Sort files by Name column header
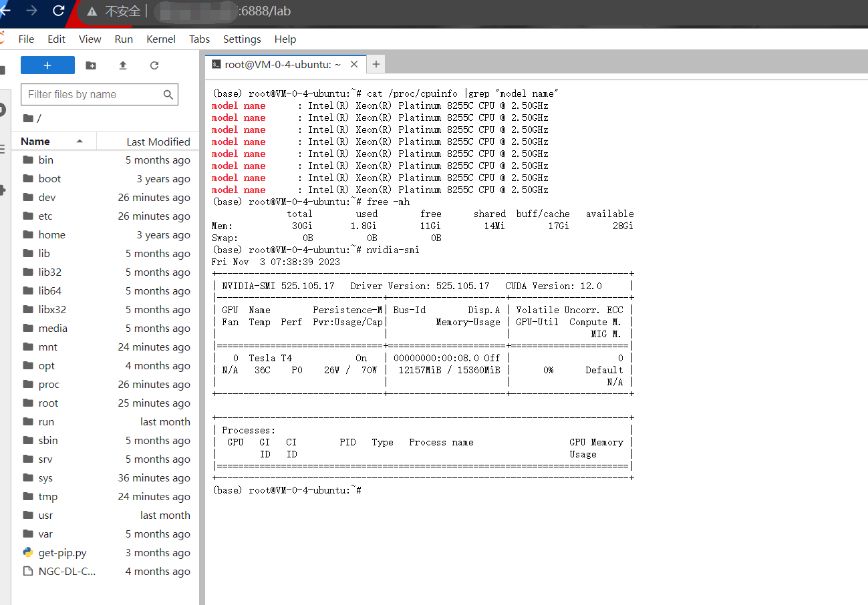 (35, 141)
